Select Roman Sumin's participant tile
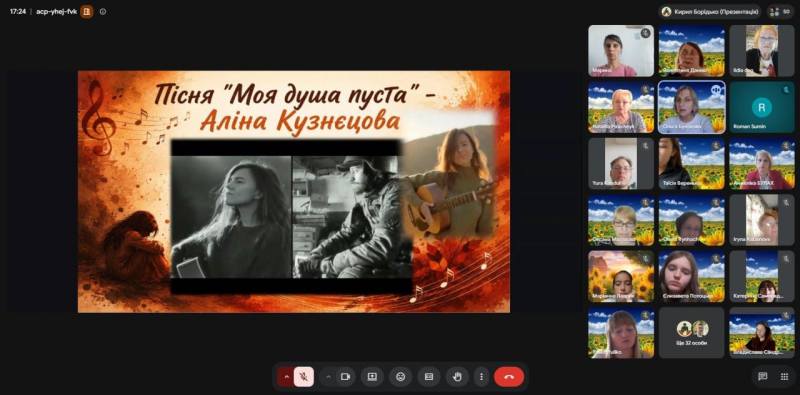800x395 pixels. [x=762, y=107]
